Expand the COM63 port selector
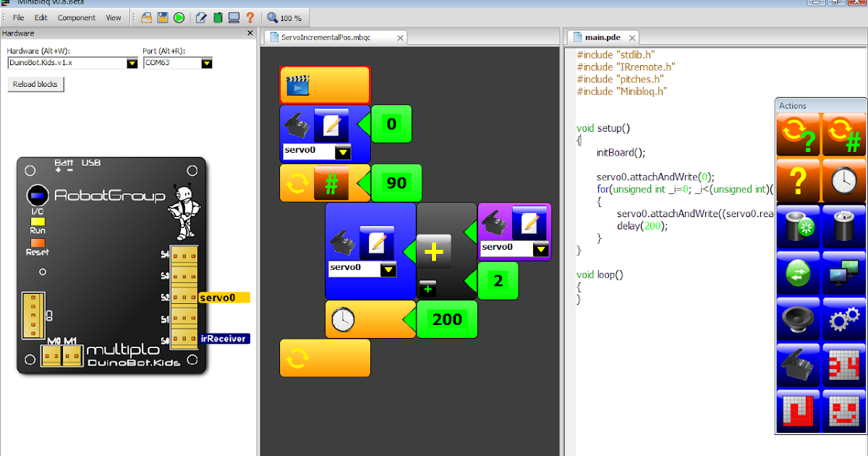Viewport: 868px width, 456px height. (x=207, y=63)
